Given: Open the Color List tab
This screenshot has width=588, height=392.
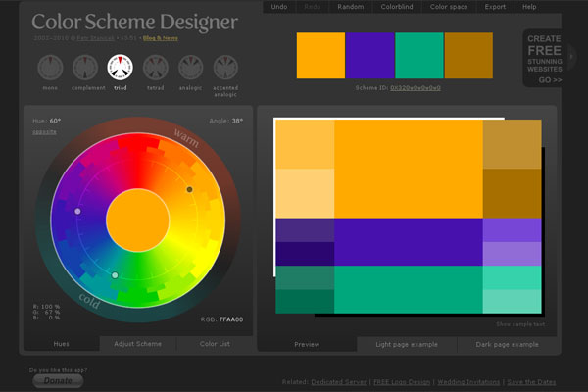Looking at the screenshot, I should click(x=216, y=344).
